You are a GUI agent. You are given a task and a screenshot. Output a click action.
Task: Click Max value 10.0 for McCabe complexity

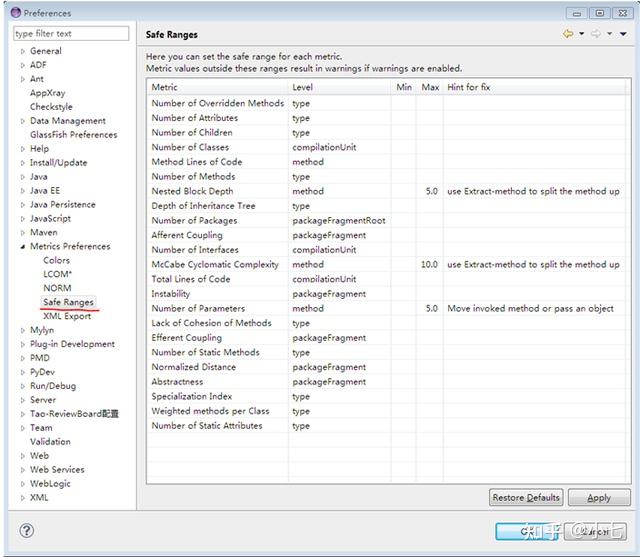[429, 264]
